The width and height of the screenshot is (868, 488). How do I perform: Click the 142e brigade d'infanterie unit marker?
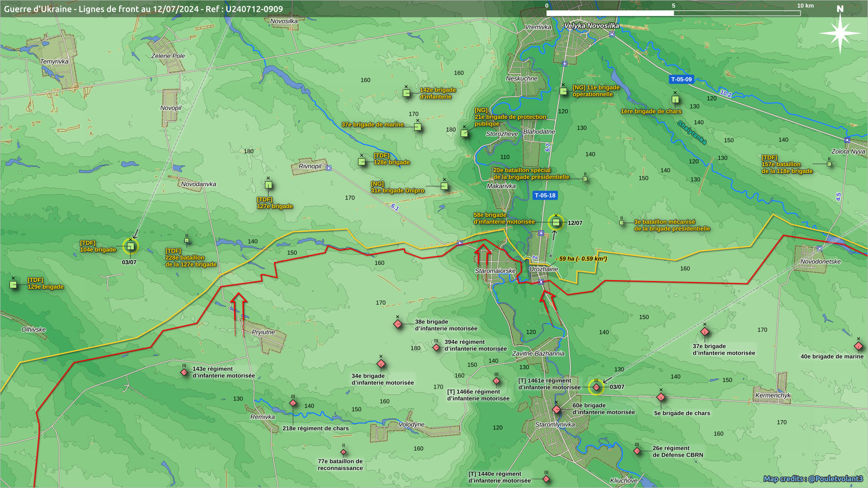click(x=406, y=94)
